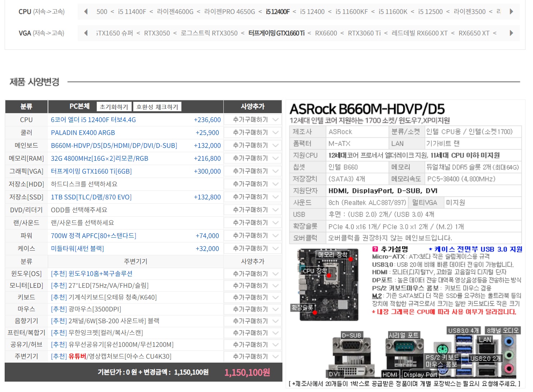Open 추가구매하기 dropdown in the 키보드 row
533x392 pixels.
point(253,297)
